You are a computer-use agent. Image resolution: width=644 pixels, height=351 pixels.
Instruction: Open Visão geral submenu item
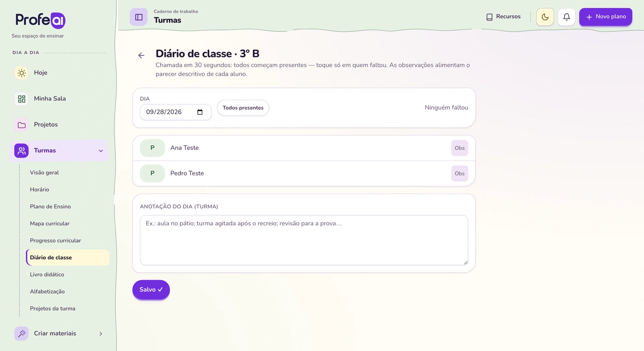point(44,173)
